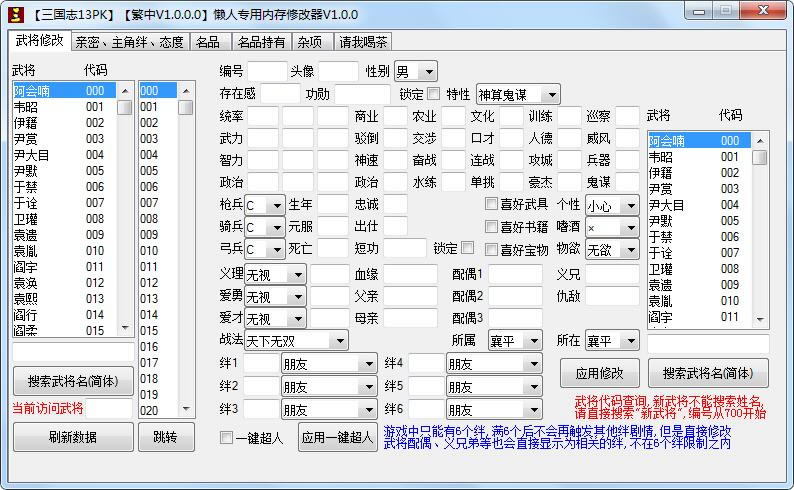Click the app icon in title bar
Viewport: 794px width, 490px height.
(x=14, y=14)
